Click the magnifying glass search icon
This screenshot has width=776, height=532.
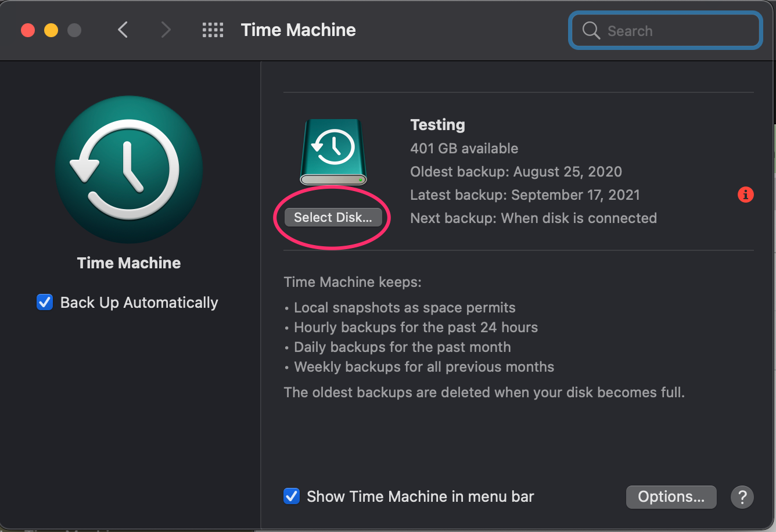point(591,31)
